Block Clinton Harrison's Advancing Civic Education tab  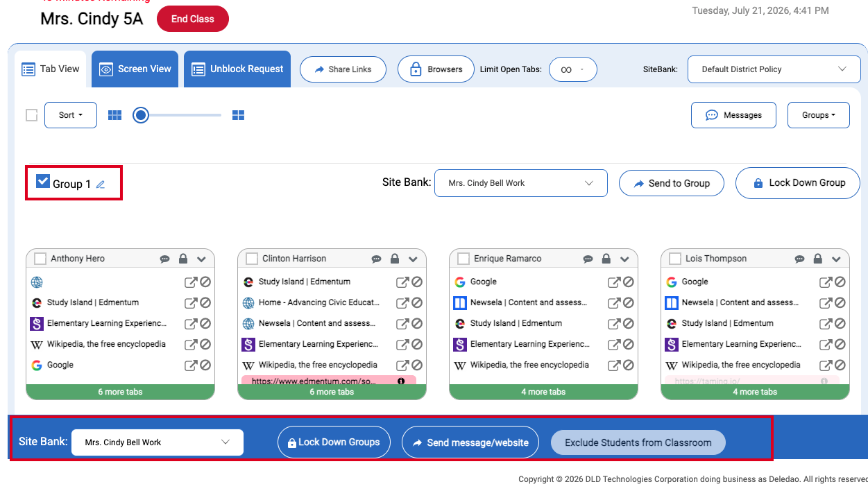[417, 303]
